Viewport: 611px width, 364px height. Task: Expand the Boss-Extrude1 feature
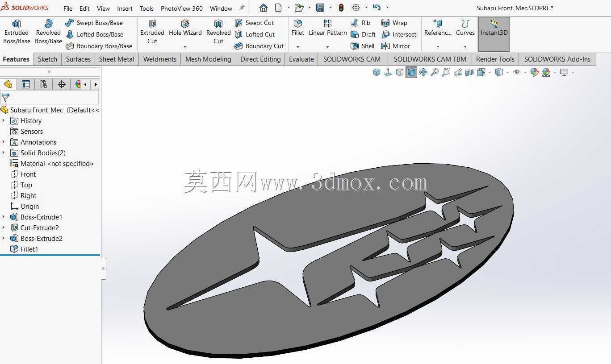(4, 217)
